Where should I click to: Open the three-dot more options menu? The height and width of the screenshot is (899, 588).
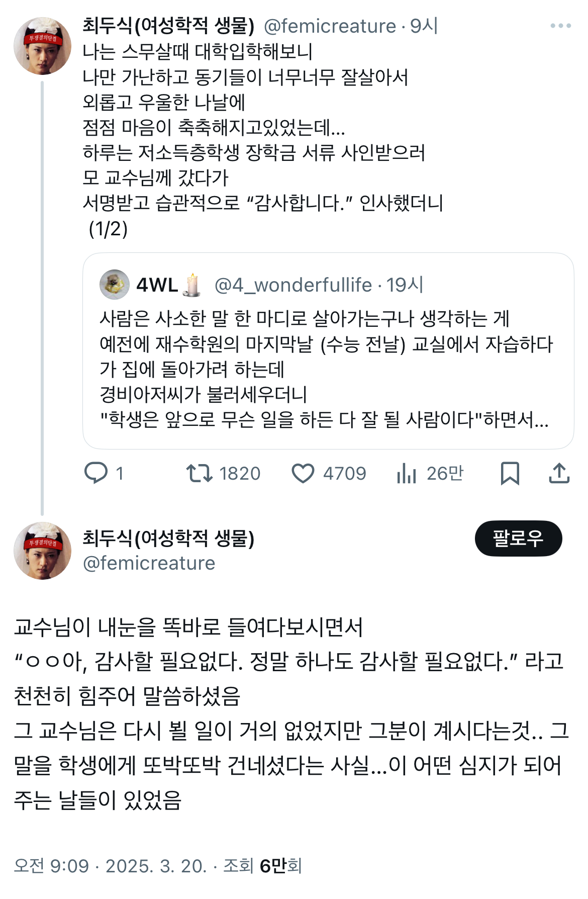pyautogui.click(x=560, y=26)
